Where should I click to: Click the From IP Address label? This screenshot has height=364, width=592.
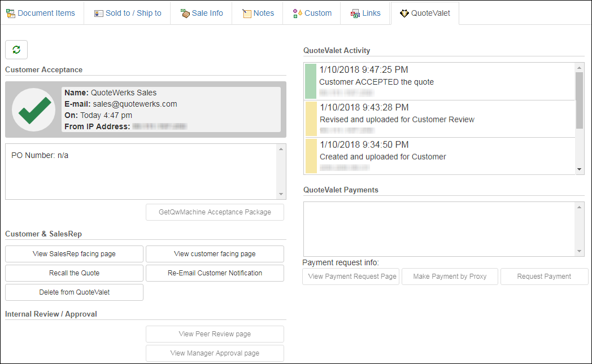pos(97,127)
